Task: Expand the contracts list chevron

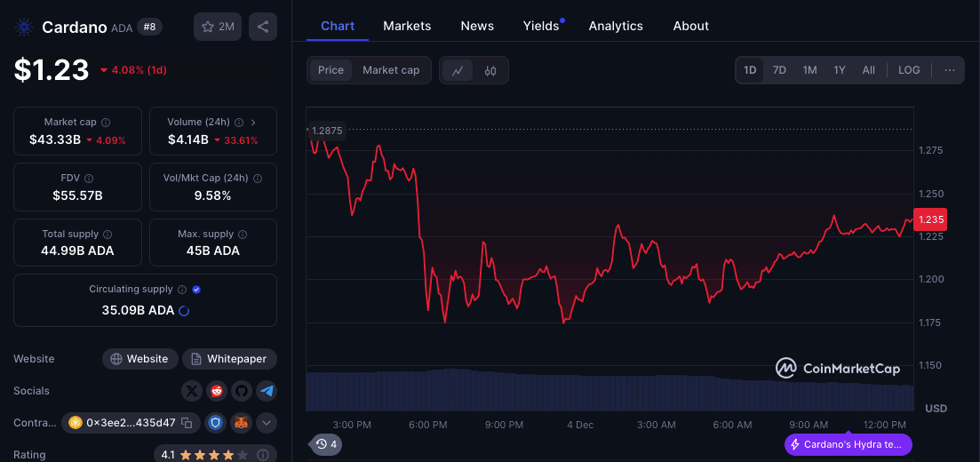Action: (267, 423)
